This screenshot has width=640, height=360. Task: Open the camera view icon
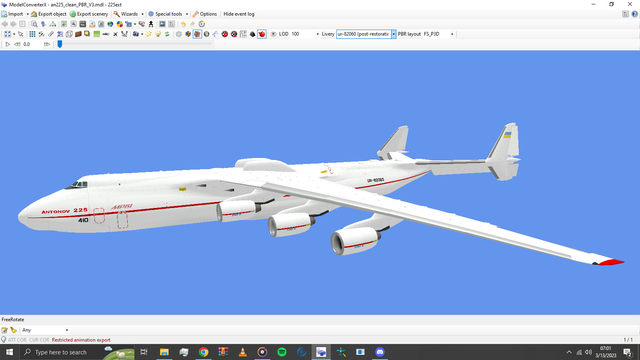pos(136,34)
